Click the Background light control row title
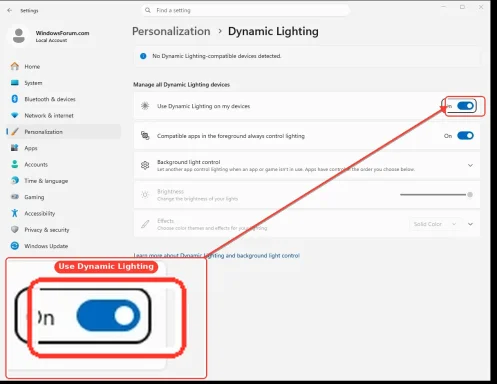The height and width of the screenshot is (384, 497). [x=189, y=162]
